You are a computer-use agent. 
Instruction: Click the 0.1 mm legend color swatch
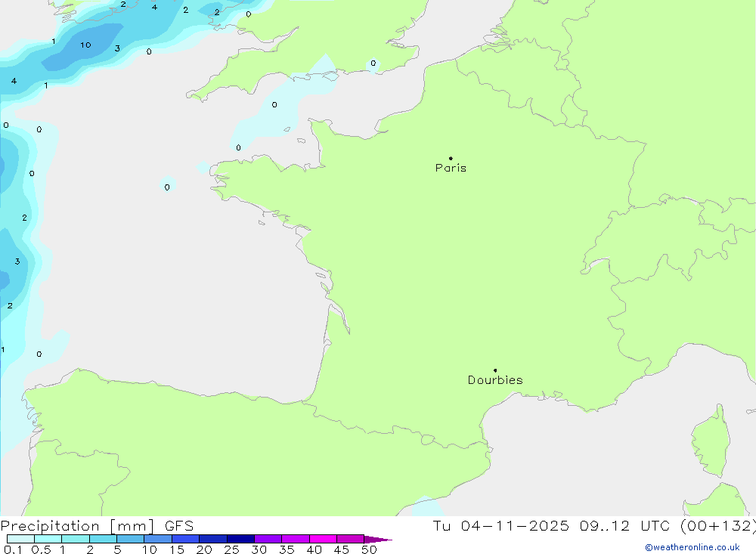click(20, 539)
